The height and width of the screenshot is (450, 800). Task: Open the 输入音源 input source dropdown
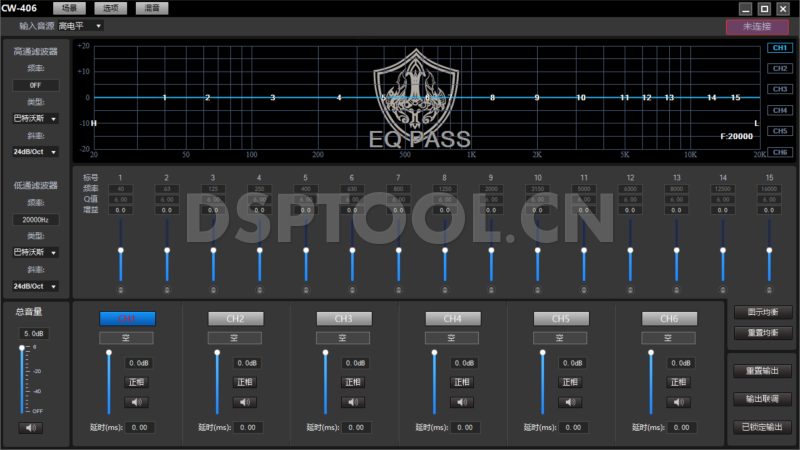click(x=80, y=25)
